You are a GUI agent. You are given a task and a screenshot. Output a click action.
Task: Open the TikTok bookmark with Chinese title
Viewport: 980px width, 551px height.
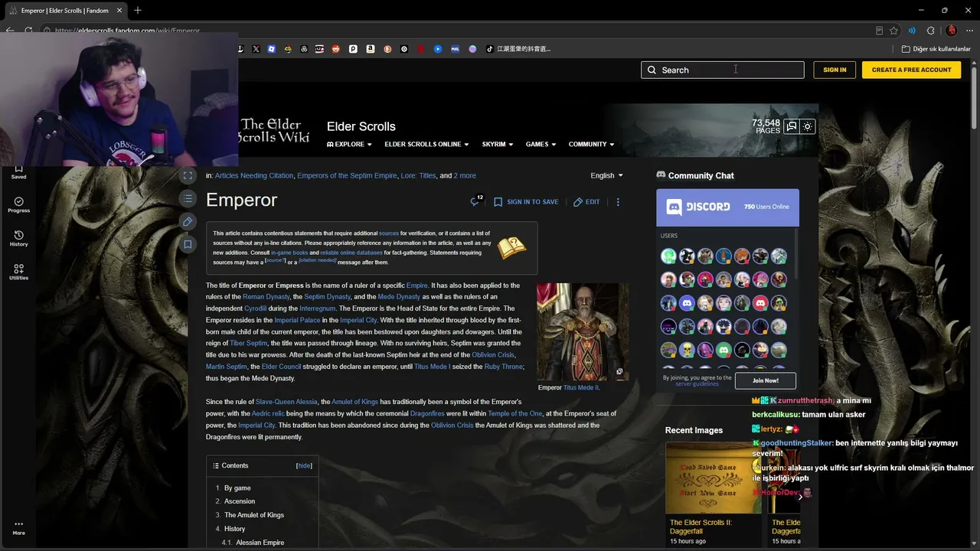point(519,49)
